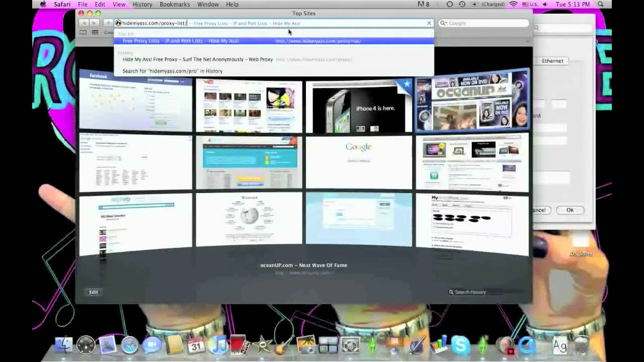644x362 pixels.
Task: Open the oceanUP Top Sites thumbnail
Action: click(472, 100)
